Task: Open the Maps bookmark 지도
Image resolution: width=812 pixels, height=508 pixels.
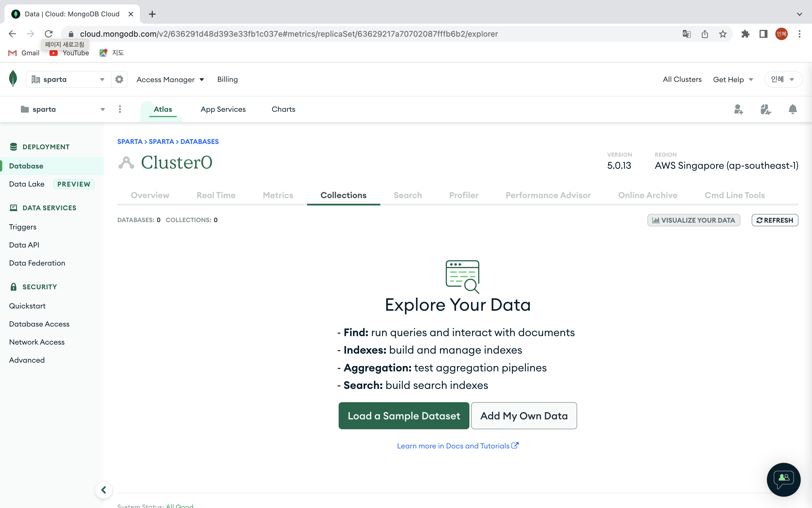Action: (x=112, y=53)
